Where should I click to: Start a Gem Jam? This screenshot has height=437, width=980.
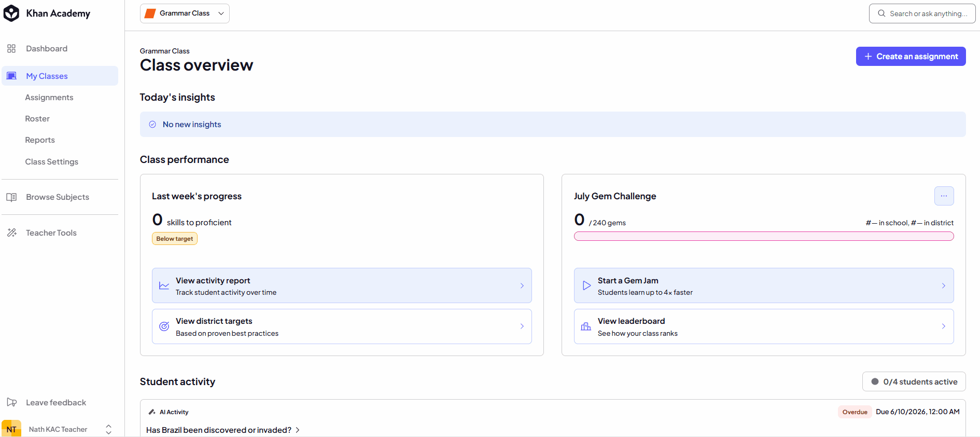point(764,285)
